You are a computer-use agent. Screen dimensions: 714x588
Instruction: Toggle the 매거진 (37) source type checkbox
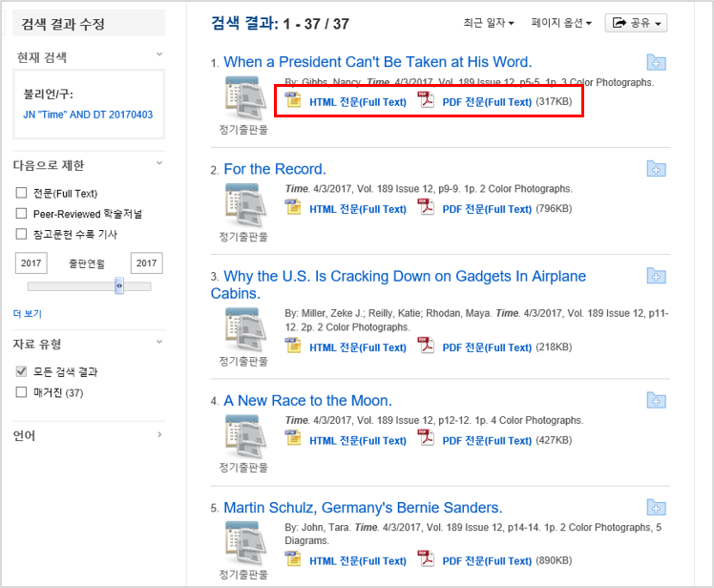(21, 392)
